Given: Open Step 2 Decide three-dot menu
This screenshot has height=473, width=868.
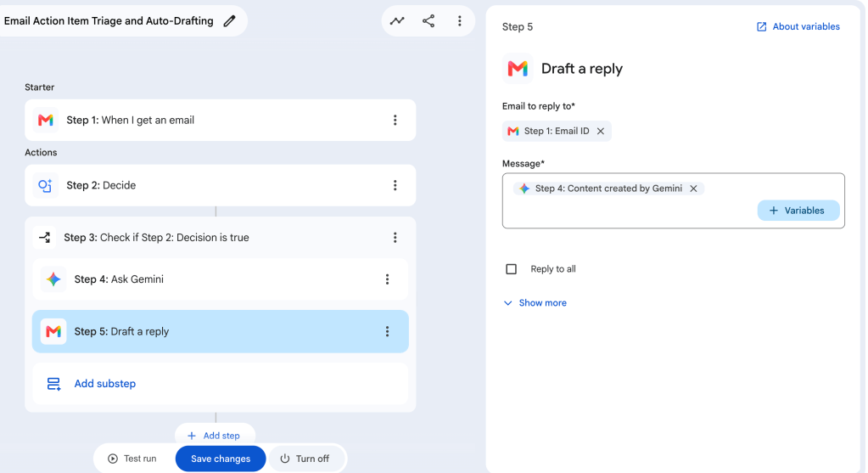Looking at the screenshot, I should pos(395,185).
